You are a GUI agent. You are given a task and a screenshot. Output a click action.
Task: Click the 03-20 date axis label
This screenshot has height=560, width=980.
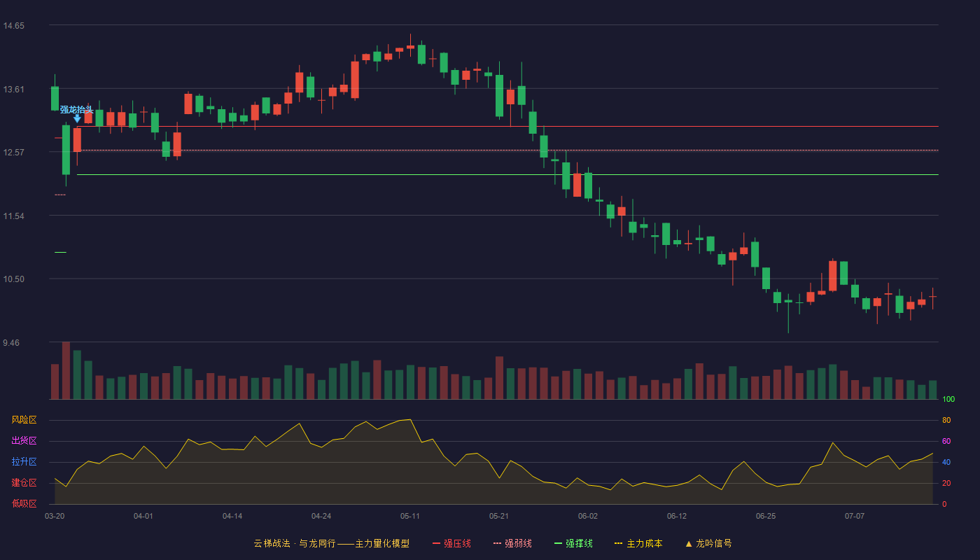[55, 516]
